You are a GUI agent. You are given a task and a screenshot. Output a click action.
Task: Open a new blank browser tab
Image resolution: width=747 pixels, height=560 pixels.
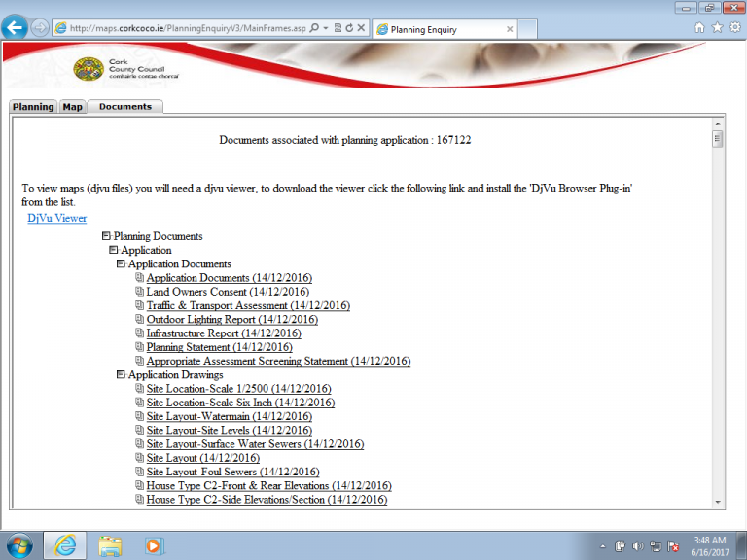click(x=527, y=29)
